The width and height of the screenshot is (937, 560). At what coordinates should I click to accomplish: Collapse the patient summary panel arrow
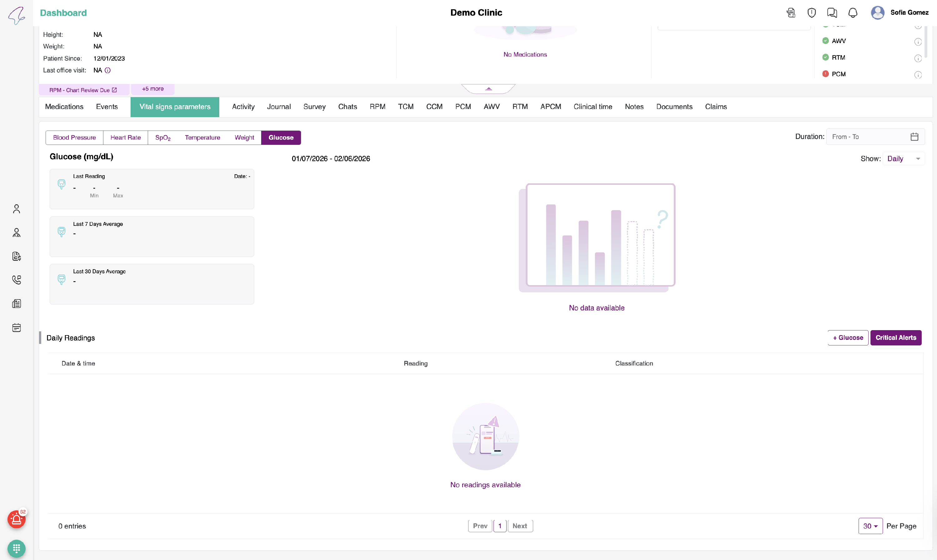pyautogui.click(x=488, y=89)
